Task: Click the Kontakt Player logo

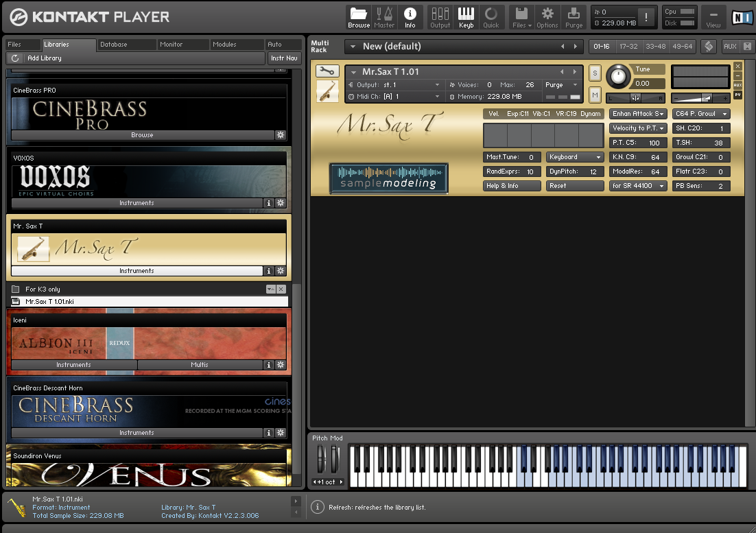Action: coord(90,17)
